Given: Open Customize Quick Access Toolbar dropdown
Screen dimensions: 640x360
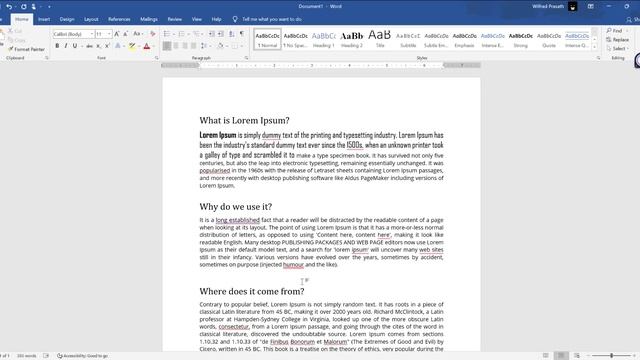Looking at the screenshot, I should click(x=49, y=7).
